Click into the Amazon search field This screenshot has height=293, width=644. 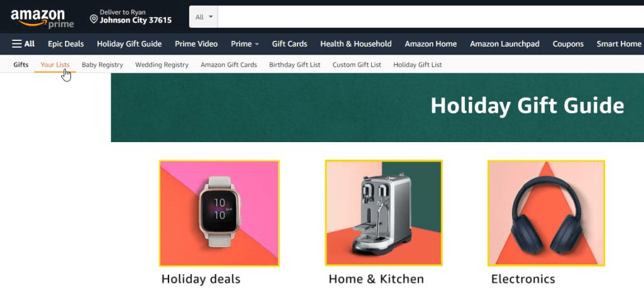431,17
